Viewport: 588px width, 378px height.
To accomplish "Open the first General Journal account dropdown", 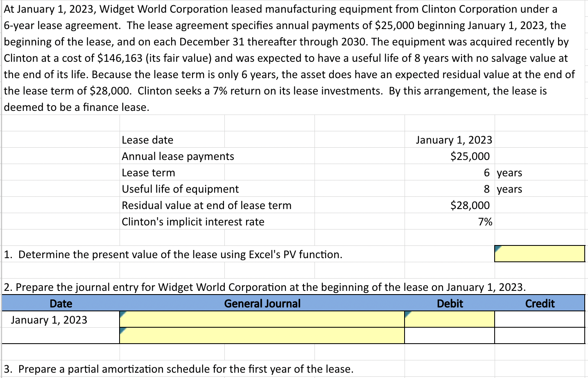I will click(x=261, y=319).
